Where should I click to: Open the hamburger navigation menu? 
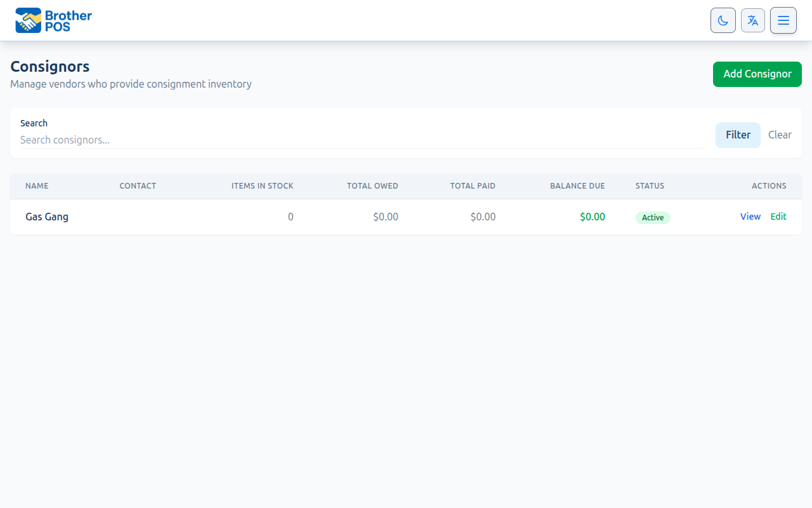coord(783,20)
